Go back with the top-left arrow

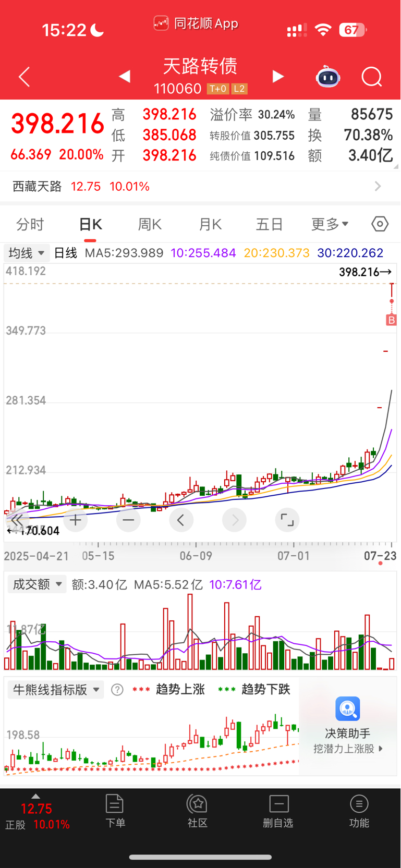coord(24,77)
